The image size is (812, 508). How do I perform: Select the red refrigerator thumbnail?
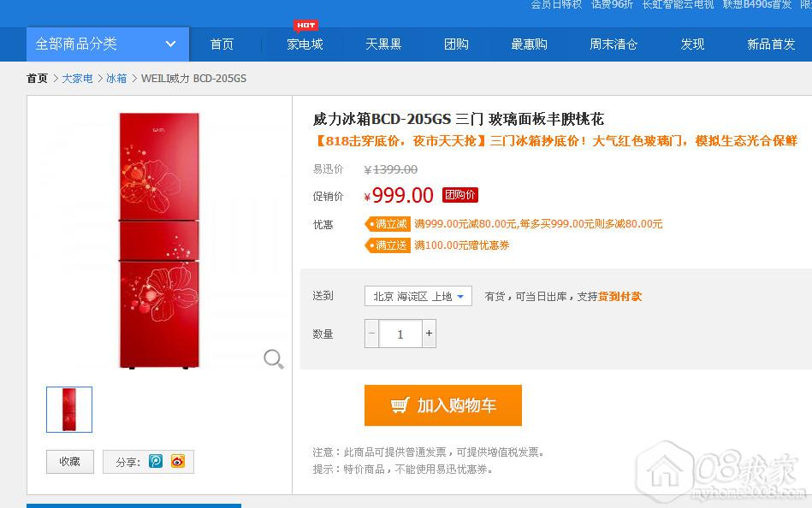69,409
